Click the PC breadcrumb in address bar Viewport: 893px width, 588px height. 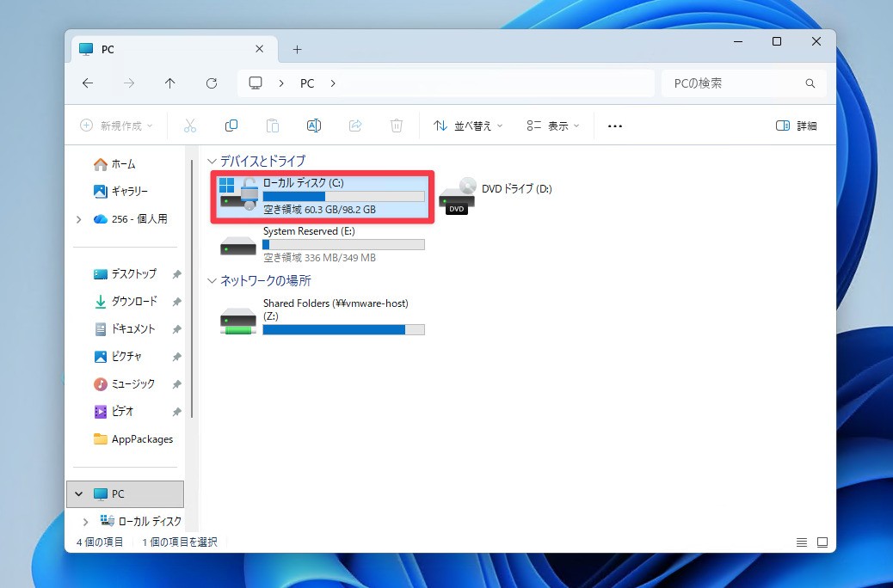point(307,83)
